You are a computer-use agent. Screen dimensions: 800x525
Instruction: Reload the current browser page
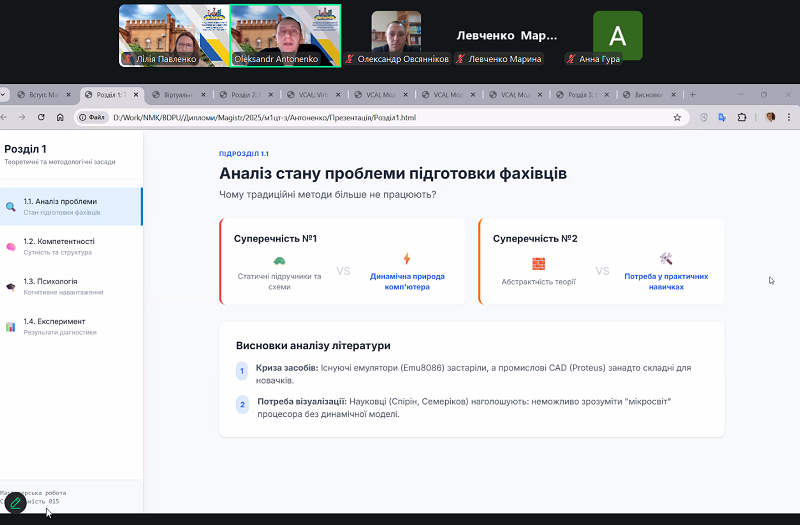(x=41, y=117)
